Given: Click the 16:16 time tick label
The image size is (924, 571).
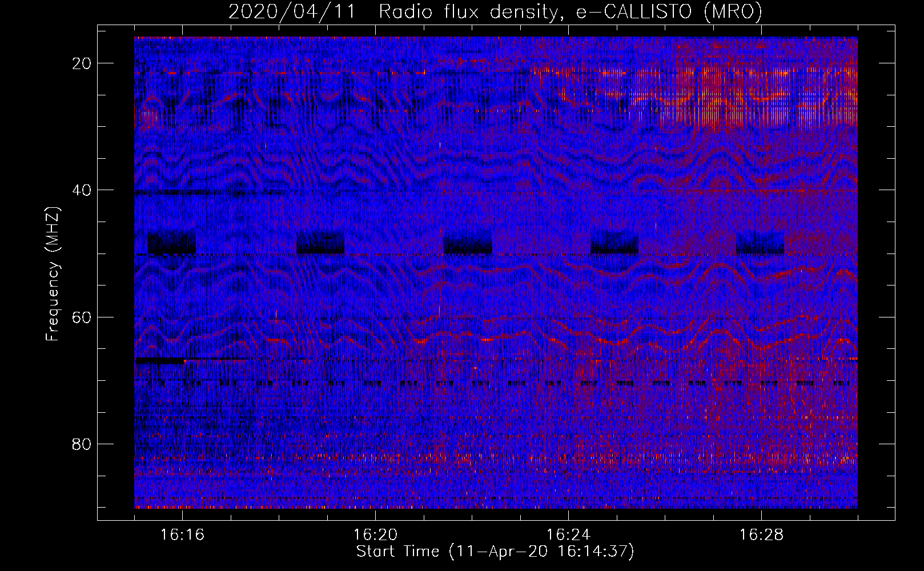Looking at the screenshot, I should point(183,535).
